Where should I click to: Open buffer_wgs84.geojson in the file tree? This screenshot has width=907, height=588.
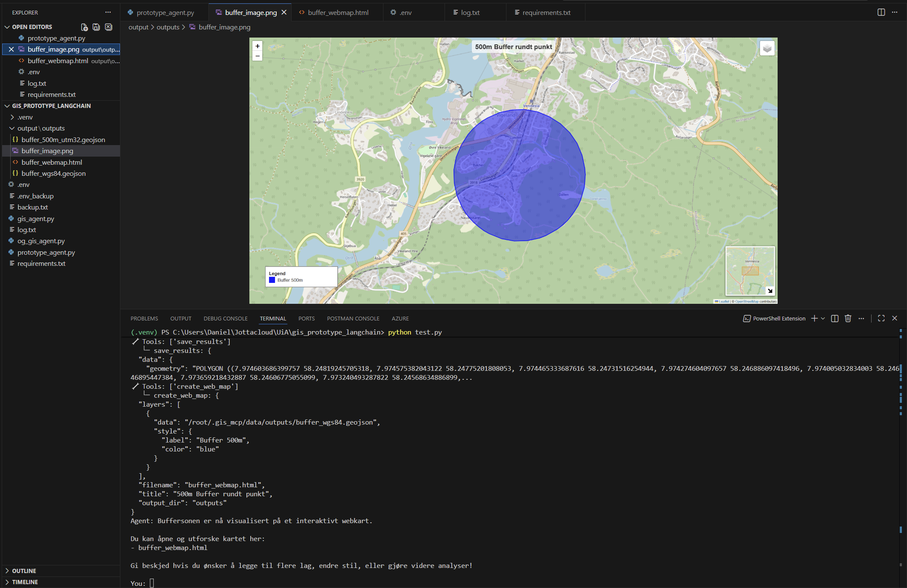tap(53, 173)
